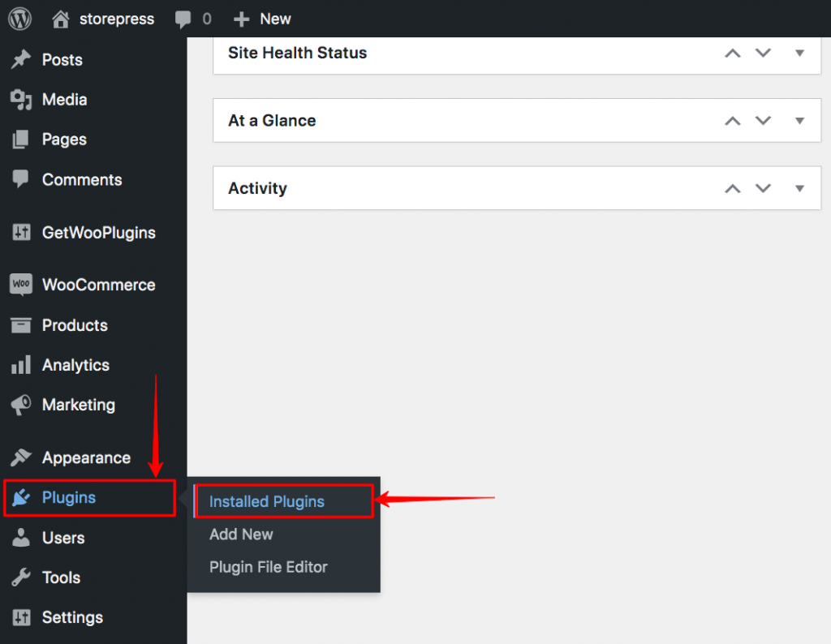Open the Posts menu label
This screenshot has width=831, height=644.
click(x=62, y=60)
